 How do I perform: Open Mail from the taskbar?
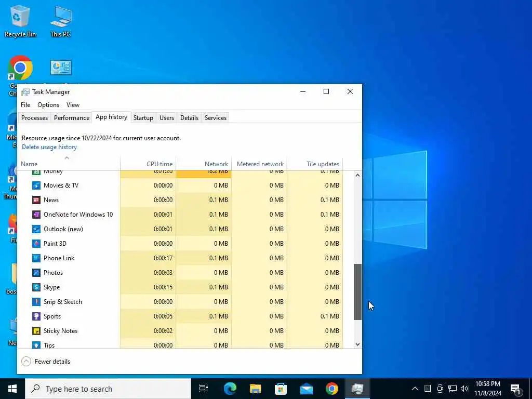pos(307,389)
